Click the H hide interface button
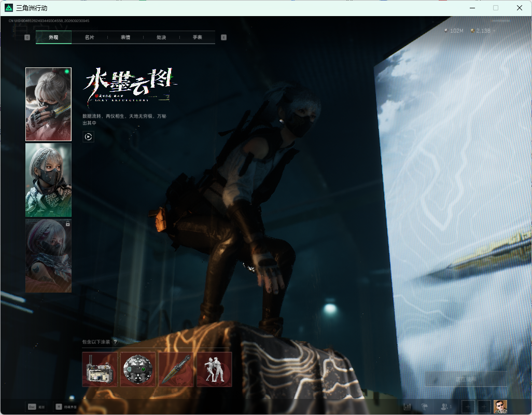This screenshot has height=415, width=532. (x=66, y=407)
